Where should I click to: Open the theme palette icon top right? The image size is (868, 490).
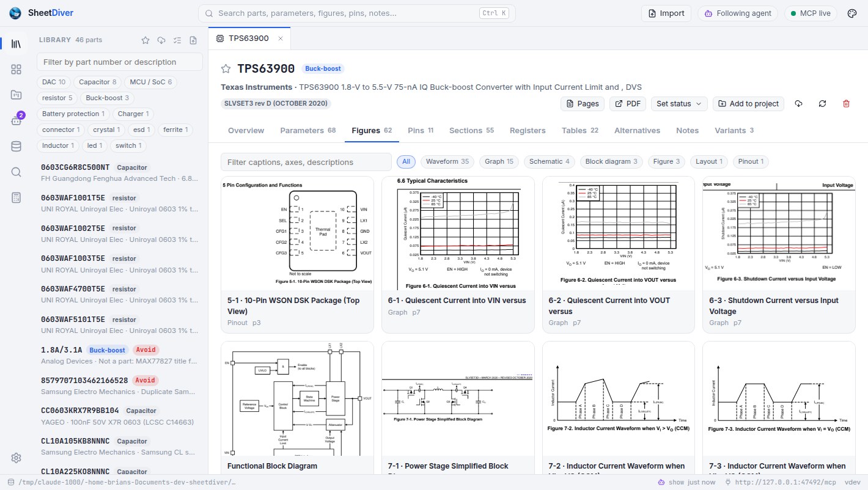point(852,13)
